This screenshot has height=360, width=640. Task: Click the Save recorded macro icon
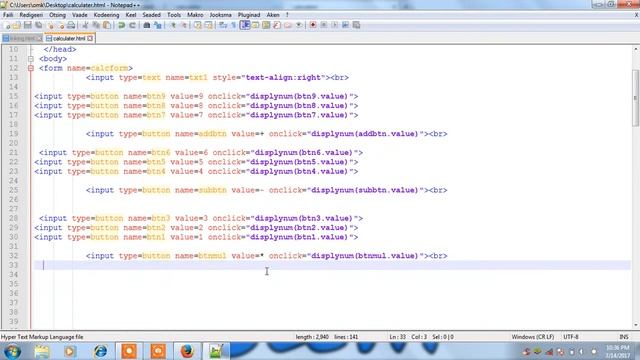pos(356,25)
